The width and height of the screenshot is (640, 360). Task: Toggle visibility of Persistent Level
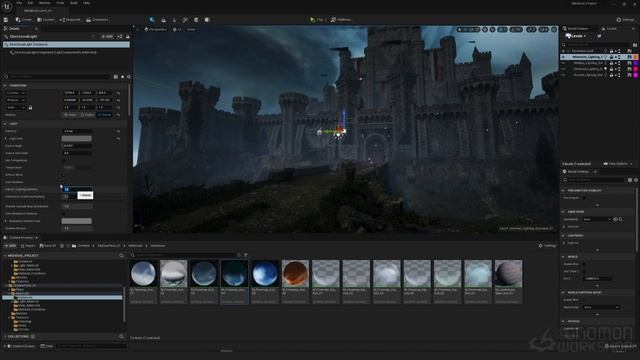564,51
